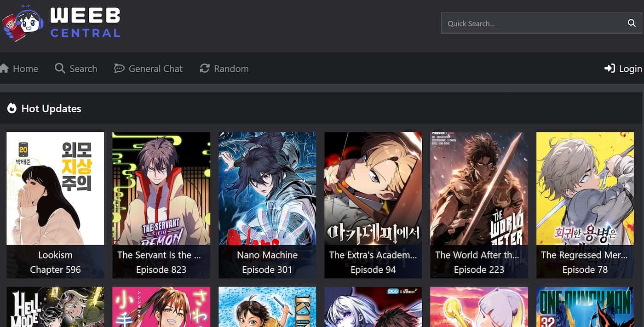Screen dimensions: 644x327
Task: Click the Nano Machine title
Action: tap(267, 255)
